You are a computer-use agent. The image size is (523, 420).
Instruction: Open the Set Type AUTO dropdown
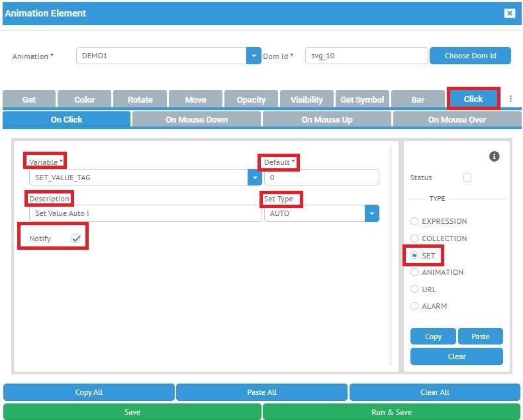coord(371,213)
